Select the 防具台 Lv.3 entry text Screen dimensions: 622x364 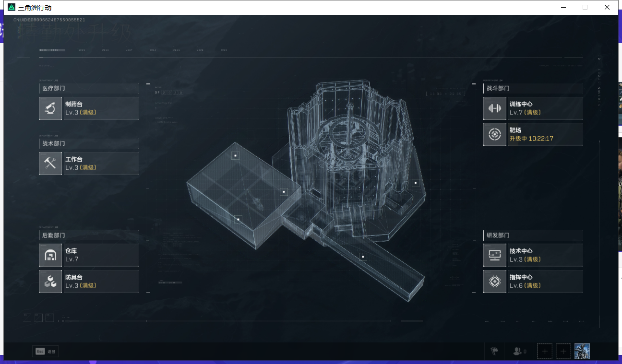tap(81, 282)
